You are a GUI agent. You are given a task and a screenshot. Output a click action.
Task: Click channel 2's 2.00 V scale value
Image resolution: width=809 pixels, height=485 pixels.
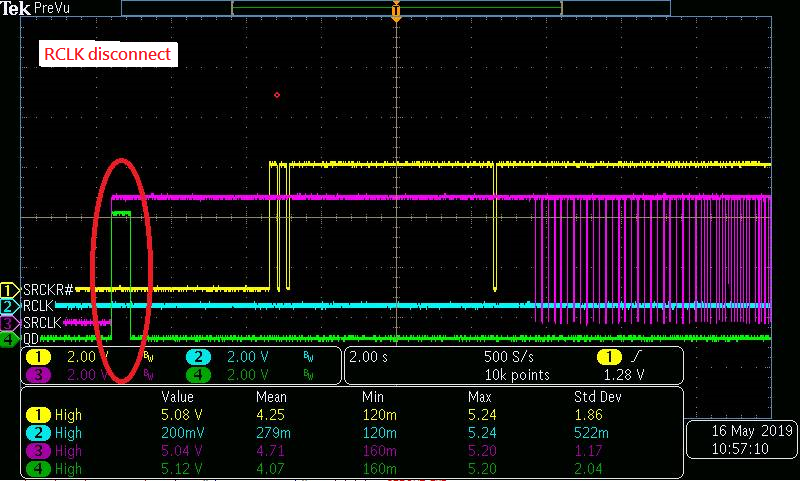tap(248, 357)
